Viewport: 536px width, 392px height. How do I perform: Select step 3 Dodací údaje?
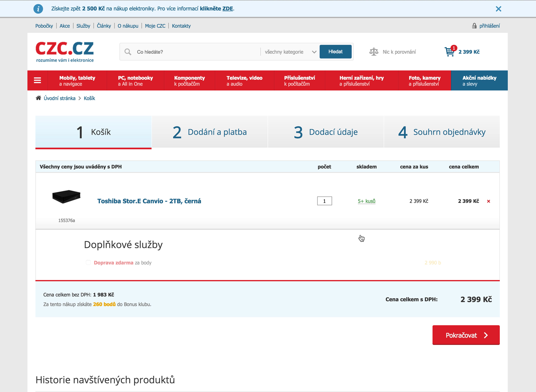tap(326, 132)
